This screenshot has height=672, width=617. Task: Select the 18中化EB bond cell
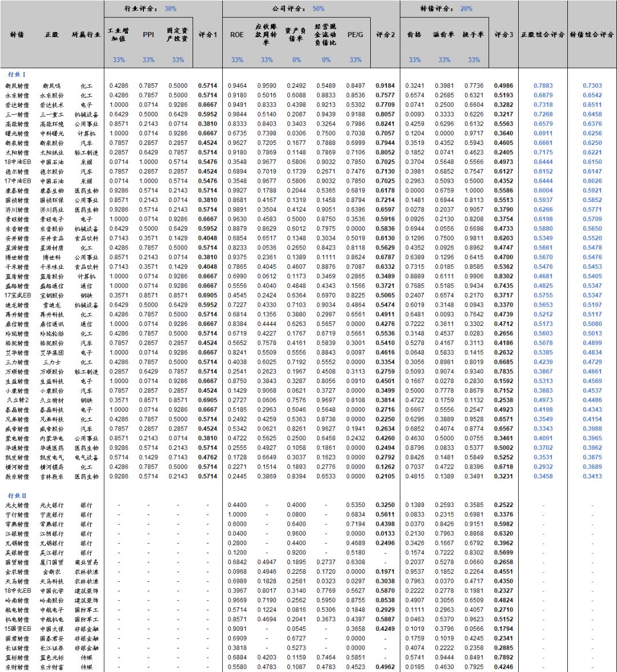pyautogui.click(x=17, y=590)
